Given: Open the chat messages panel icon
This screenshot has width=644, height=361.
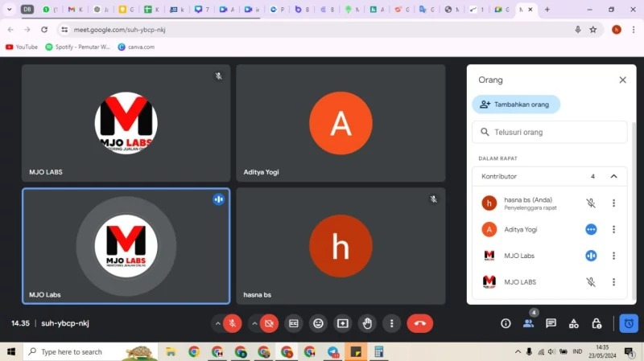Looking at the screenshot, I should (x=551, y=323).
